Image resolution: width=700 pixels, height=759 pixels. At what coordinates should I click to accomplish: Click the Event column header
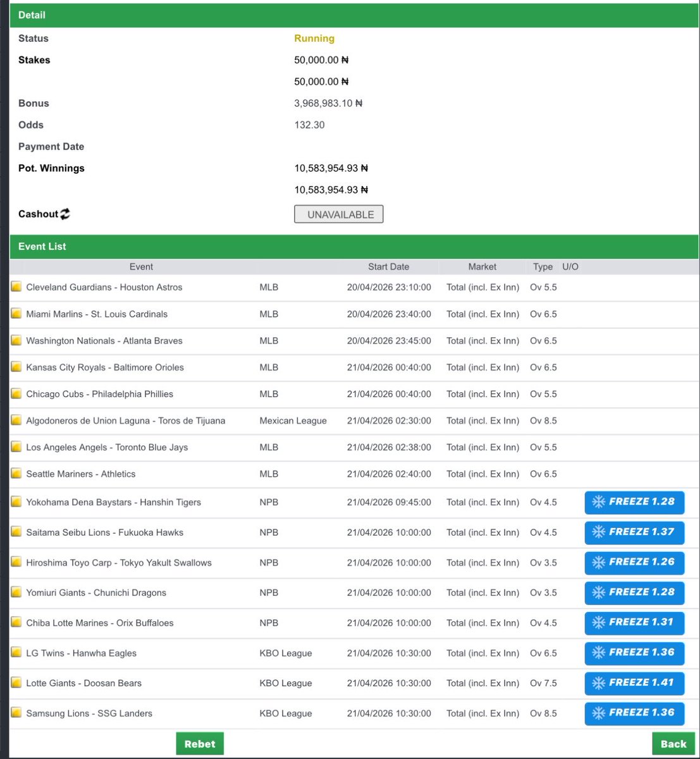[141, 267]
